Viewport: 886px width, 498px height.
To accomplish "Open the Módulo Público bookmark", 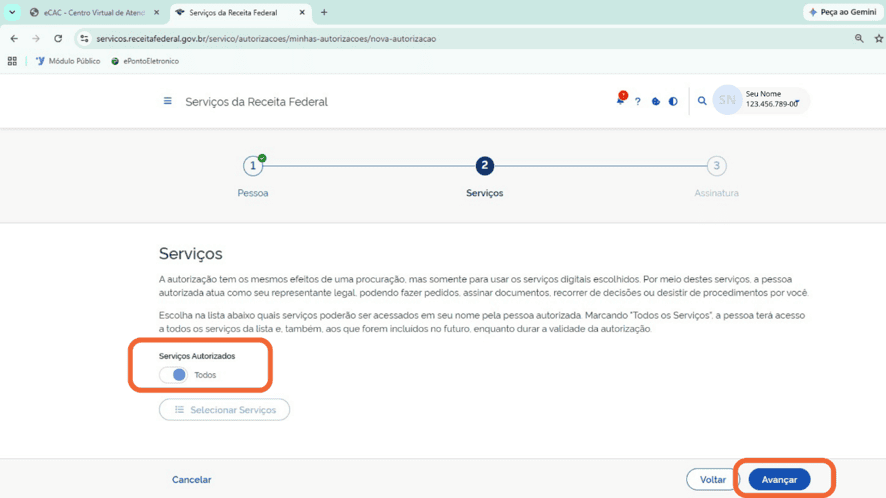I will [x=68, y=61].
